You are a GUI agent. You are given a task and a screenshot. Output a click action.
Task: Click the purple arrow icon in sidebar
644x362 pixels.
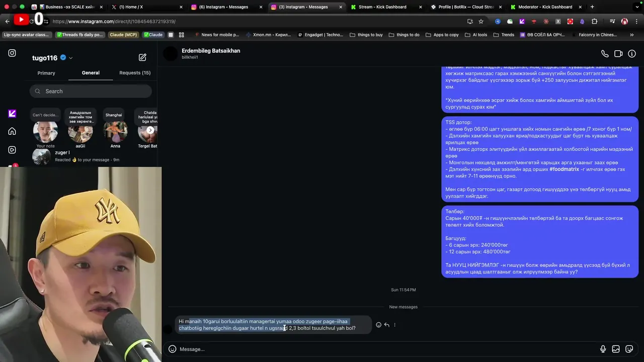pos(12,114)
